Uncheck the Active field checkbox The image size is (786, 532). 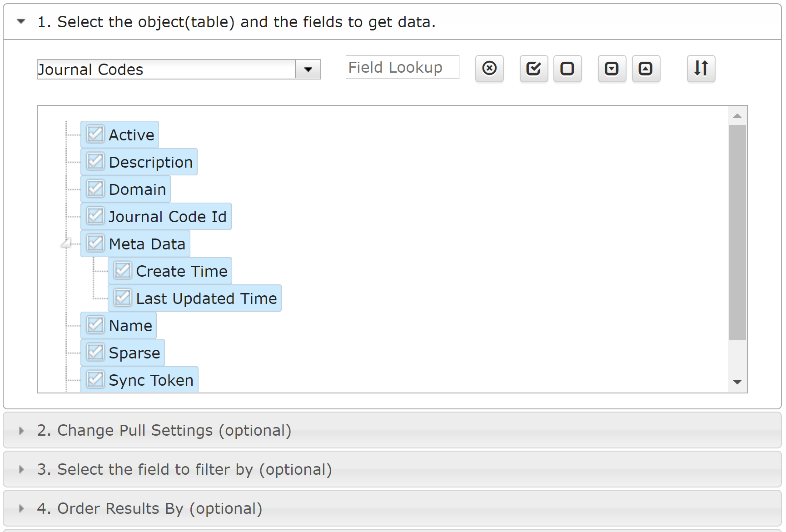click(x=95, y=134)
